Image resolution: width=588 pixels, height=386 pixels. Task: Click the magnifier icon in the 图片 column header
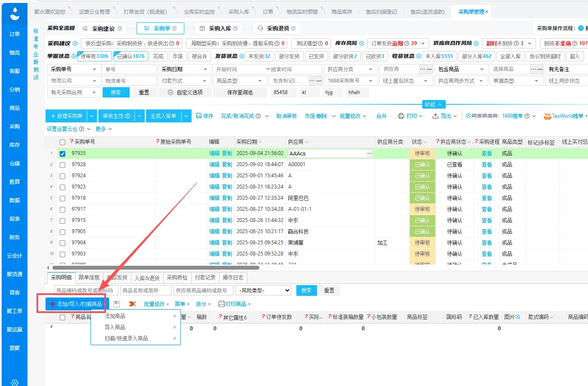pyautogui.click(x=518, y=317)
